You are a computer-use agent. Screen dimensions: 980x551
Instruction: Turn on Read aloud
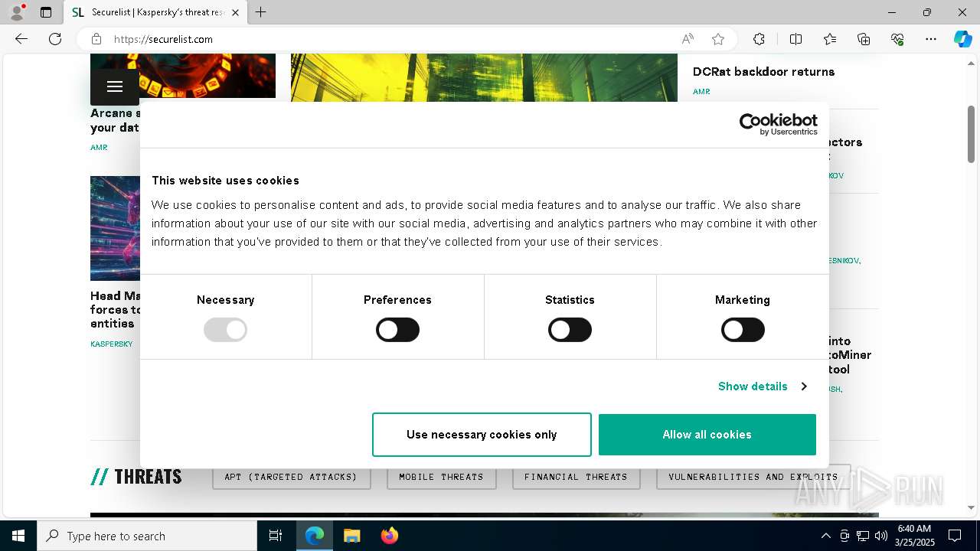(688, 39)
